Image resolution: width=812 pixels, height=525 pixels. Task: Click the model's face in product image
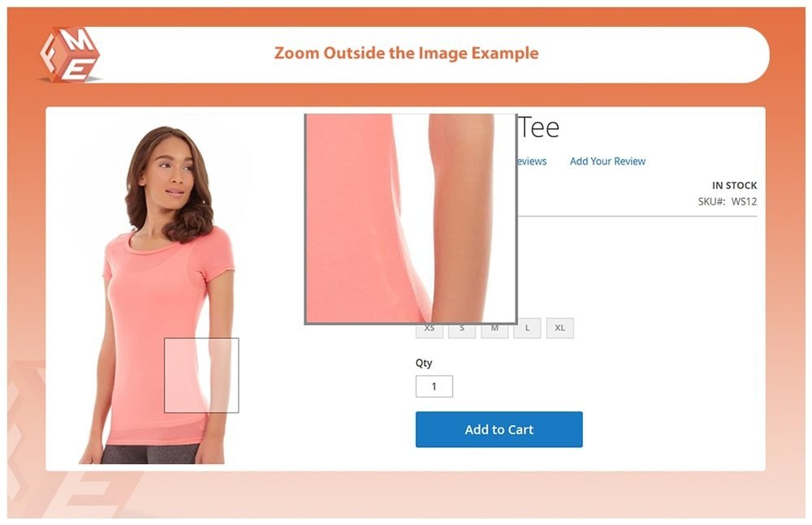pyautogui.click(x=172, y=171)
